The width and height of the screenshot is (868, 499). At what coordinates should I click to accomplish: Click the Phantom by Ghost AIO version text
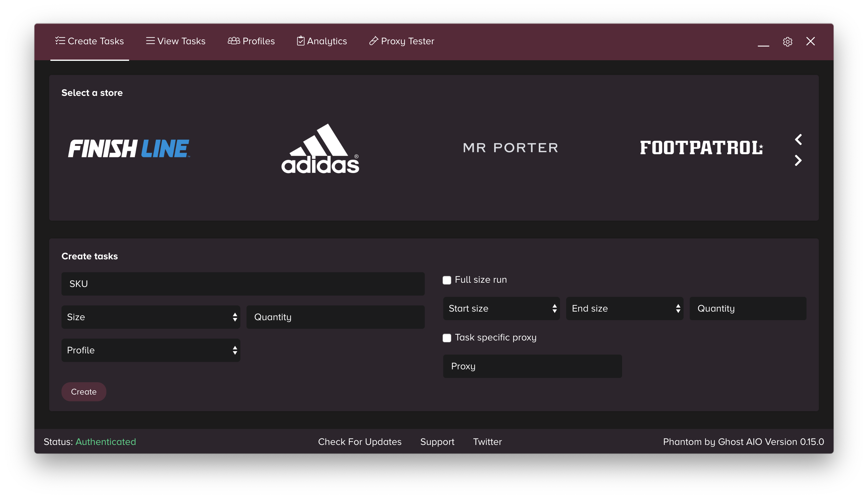coord(743,442)
